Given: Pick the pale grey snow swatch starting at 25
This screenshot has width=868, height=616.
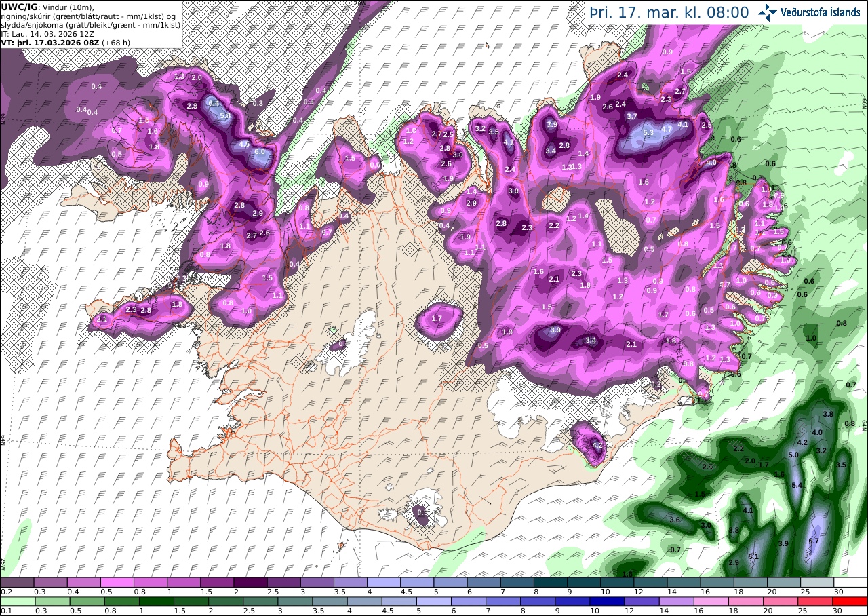Looking at the screenshot, I should click(817, 582).
